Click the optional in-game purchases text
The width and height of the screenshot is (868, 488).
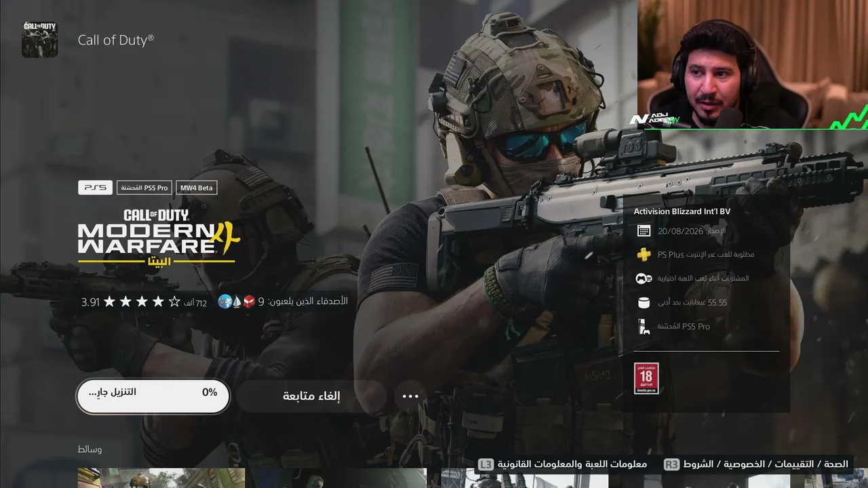[x=703, y=279]
